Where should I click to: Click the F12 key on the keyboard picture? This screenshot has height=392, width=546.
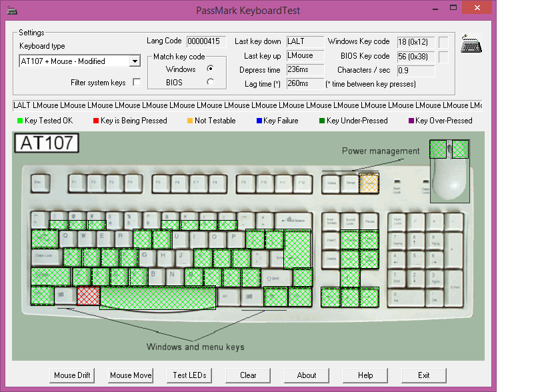[302, 183]
